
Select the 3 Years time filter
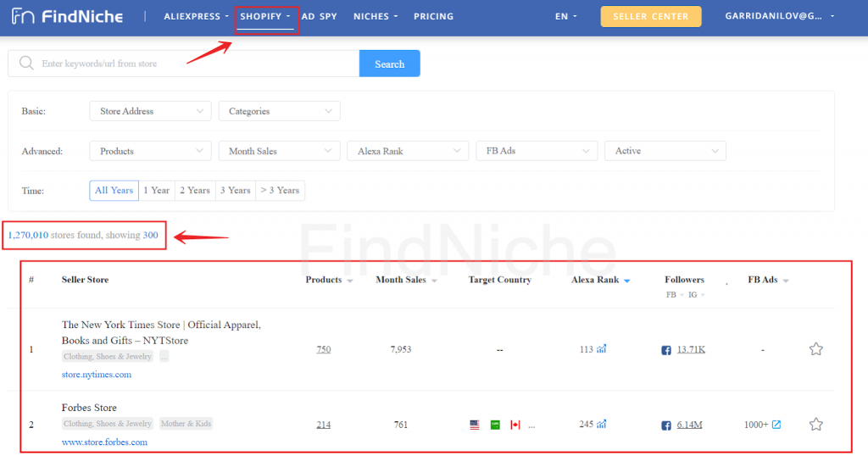[x=236, y=191]
